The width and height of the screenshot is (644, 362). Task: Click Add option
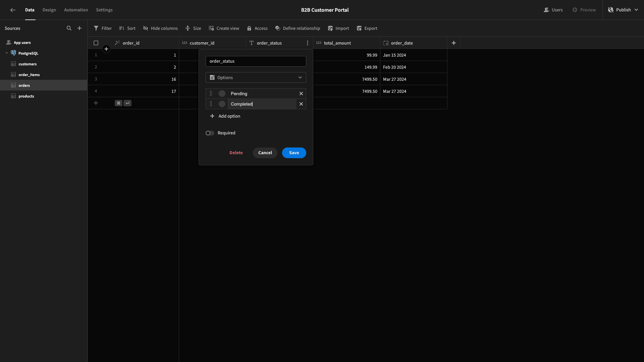[x=225, y=116]
